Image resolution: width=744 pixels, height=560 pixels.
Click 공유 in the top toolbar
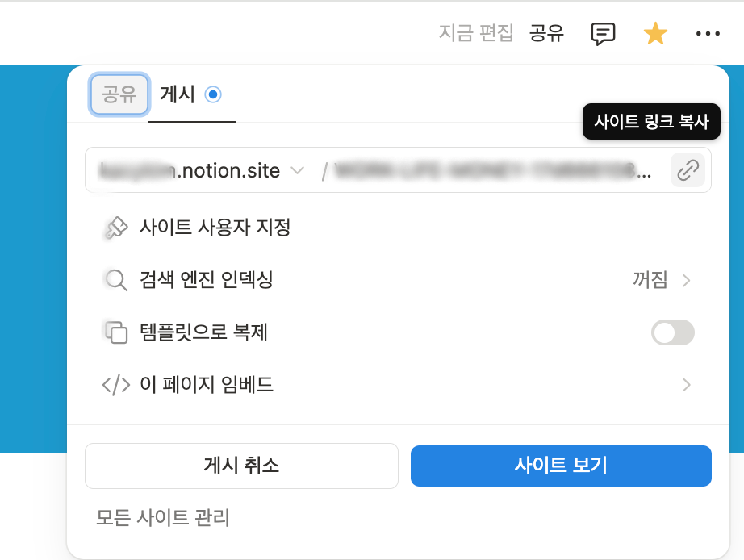coord(545,33)
